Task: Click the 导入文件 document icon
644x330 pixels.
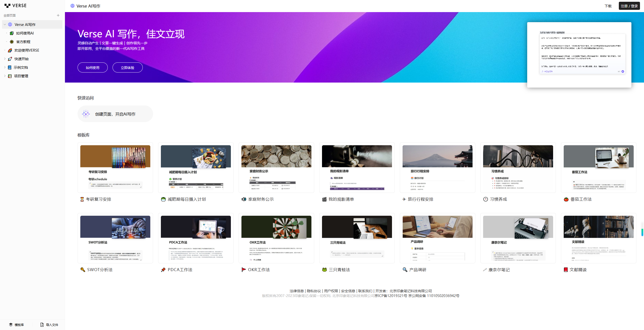Action: [x=42, y=324]
